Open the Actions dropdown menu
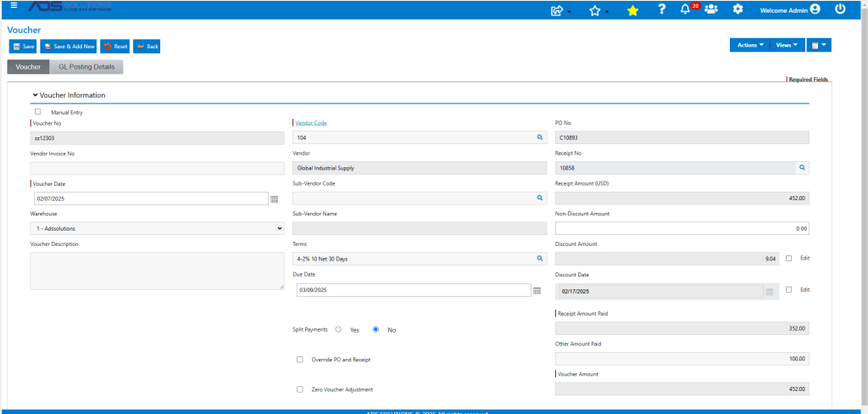Viewport: 868px width, 414px height. point(750,46)
